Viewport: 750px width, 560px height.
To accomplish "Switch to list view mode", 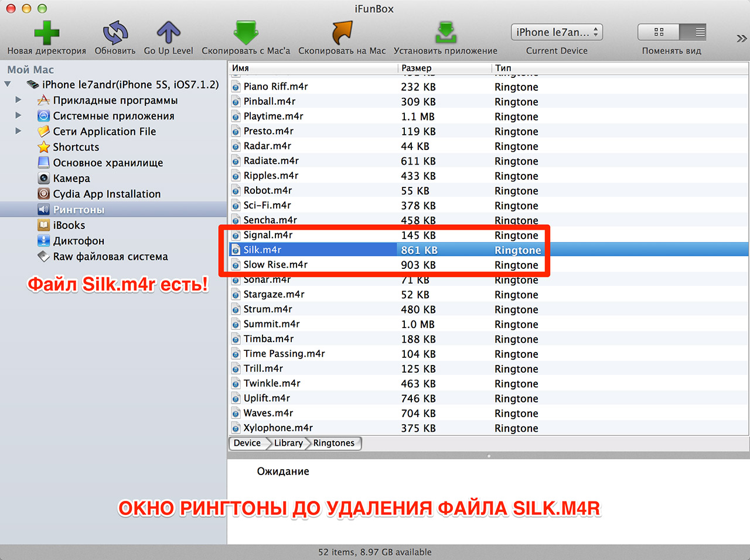I will [693, 32].
